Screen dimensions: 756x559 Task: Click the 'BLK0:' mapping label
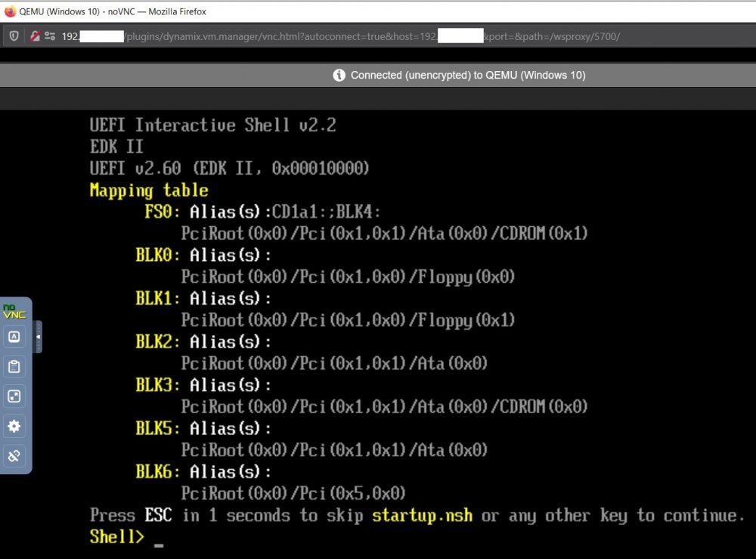pyautogui.click(x=158, y=255)
